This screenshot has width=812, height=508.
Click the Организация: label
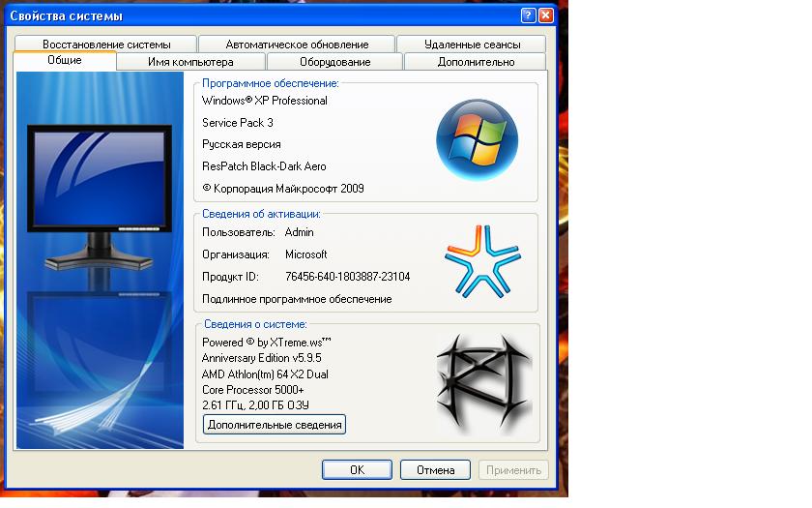click(x=236, y=254)
